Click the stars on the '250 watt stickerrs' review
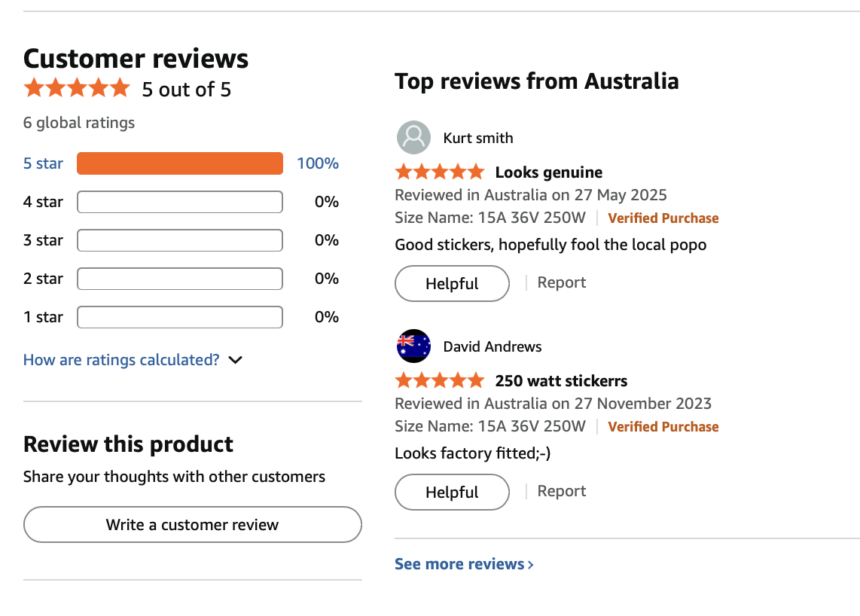 click(x=440, y=380)
